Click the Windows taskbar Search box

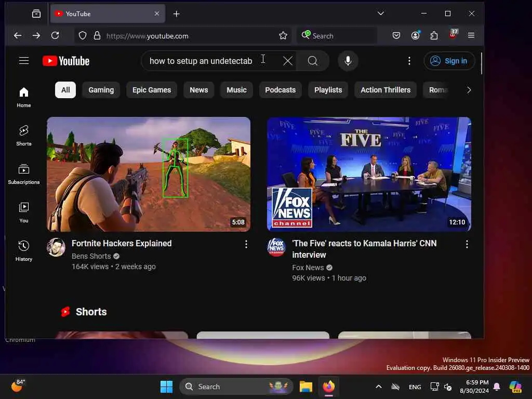pos(236,387)
